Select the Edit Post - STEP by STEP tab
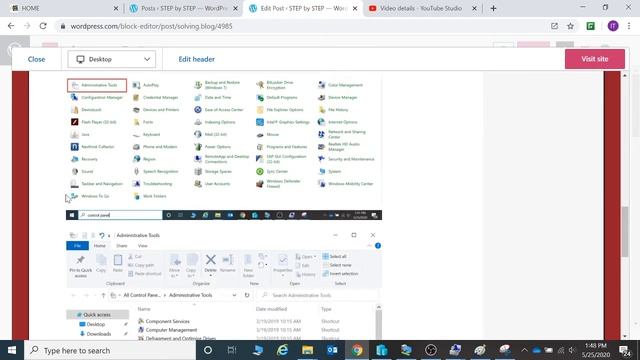 (303, 8)
